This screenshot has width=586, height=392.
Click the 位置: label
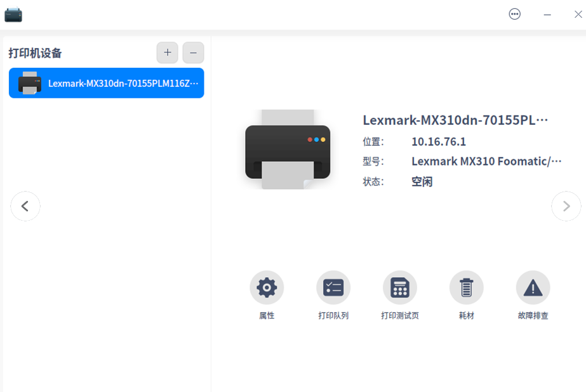373,142
